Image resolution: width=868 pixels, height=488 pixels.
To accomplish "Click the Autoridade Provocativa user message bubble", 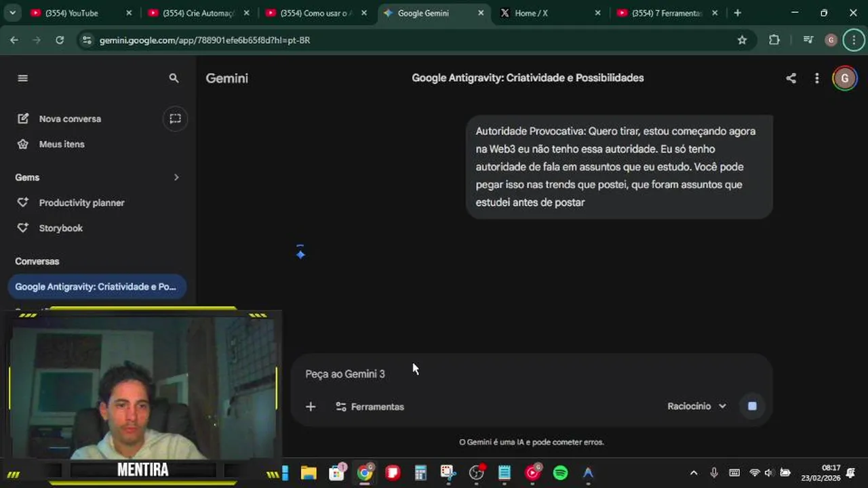I will pos(619,167).
